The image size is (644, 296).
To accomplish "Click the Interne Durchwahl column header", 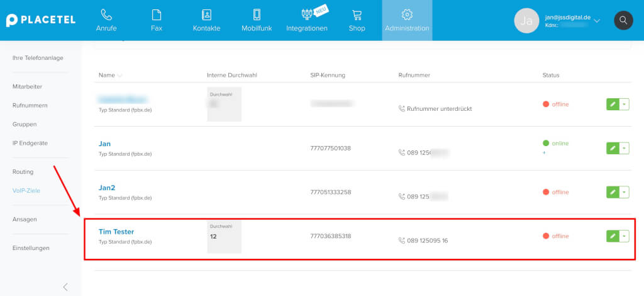I will coord(232,75).
